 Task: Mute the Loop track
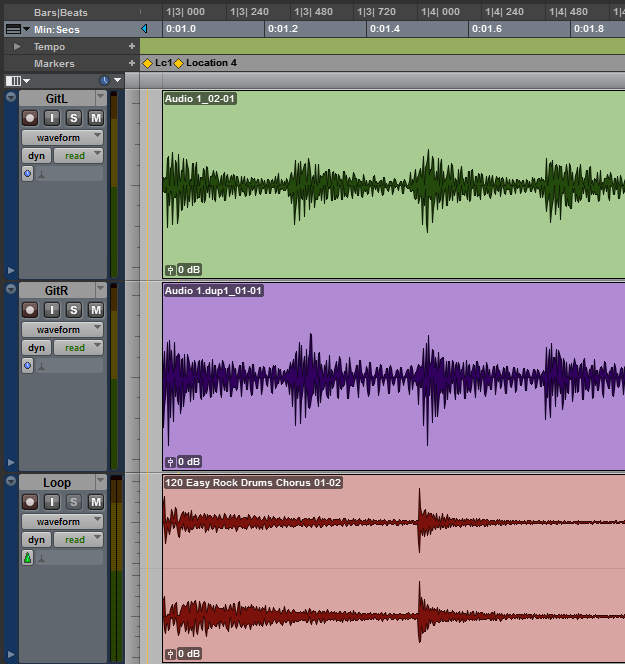(95, 502)
